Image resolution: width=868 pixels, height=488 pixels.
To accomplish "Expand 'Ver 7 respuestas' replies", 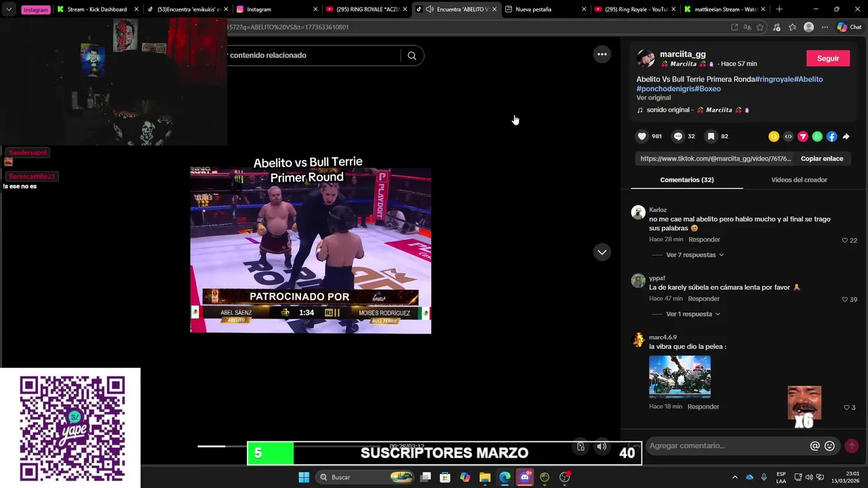I will click(694, 255).
